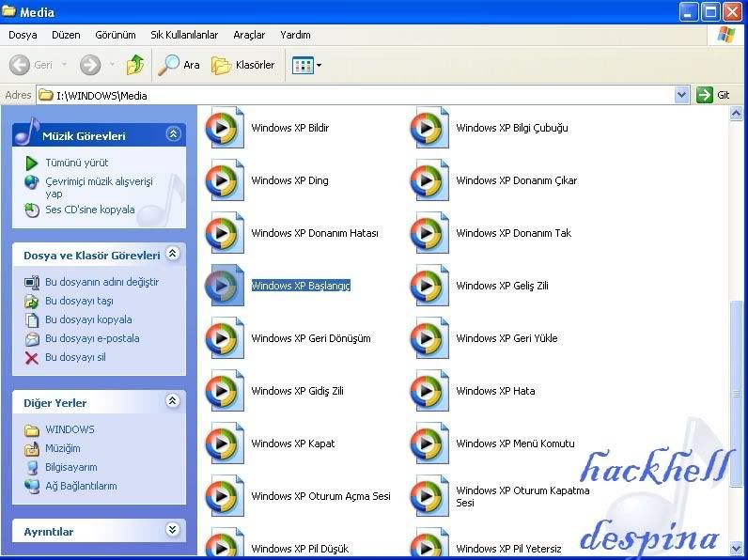The image size is (748, 560).
Task: Toggle the Klasörler folders pane
Action: click(242, 65)
